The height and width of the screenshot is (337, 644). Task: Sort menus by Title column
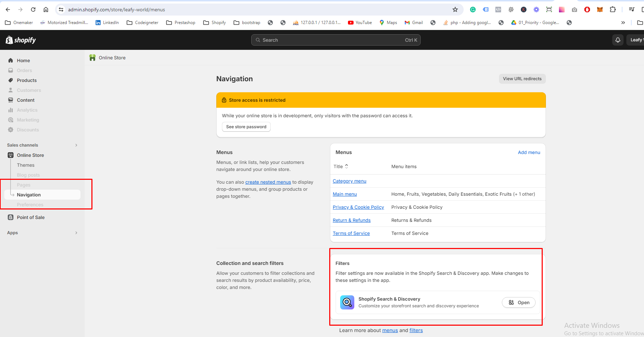pos(341,166)
